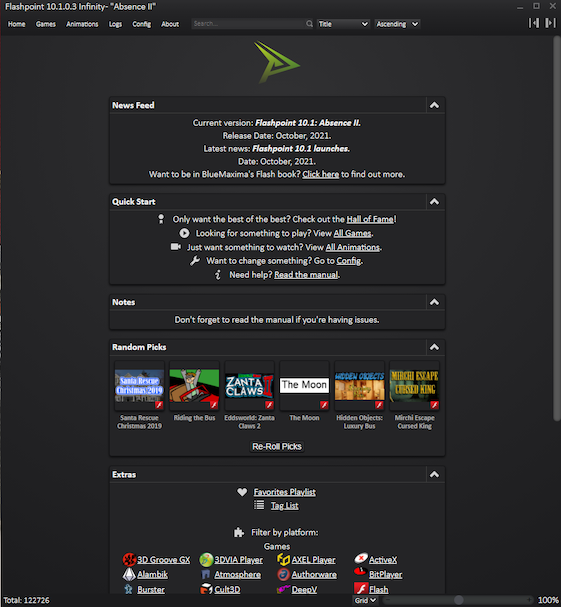Click the AXEL Player platform icon
Screen dimensions: 561x607
click(283, 559)
